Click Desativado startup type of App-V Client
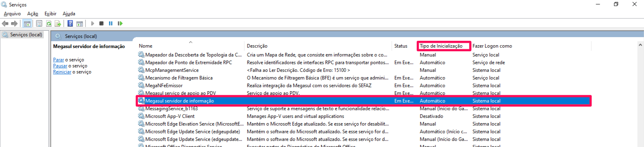Screen dimensions: 644x147 tap(431, 116)
